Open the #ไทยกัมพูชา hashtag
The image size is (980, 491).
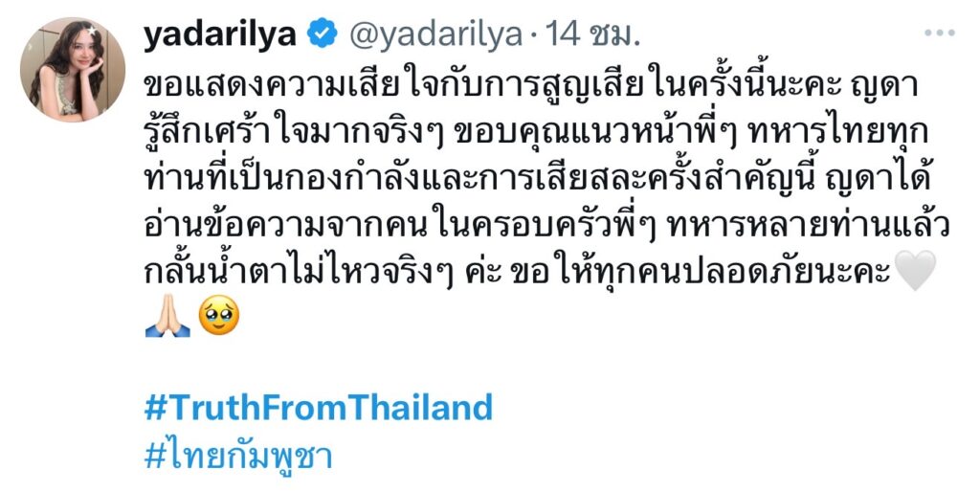pyautogui.click(x=237, y=457)
